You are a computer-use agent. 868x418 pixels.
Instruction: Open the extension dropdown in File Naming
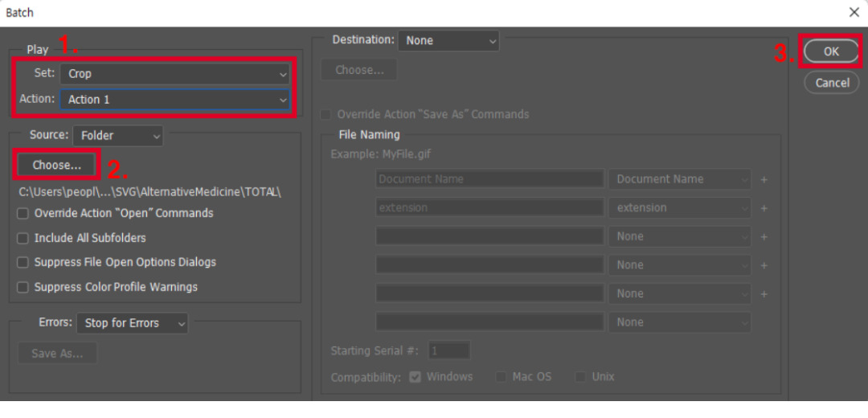680,207
